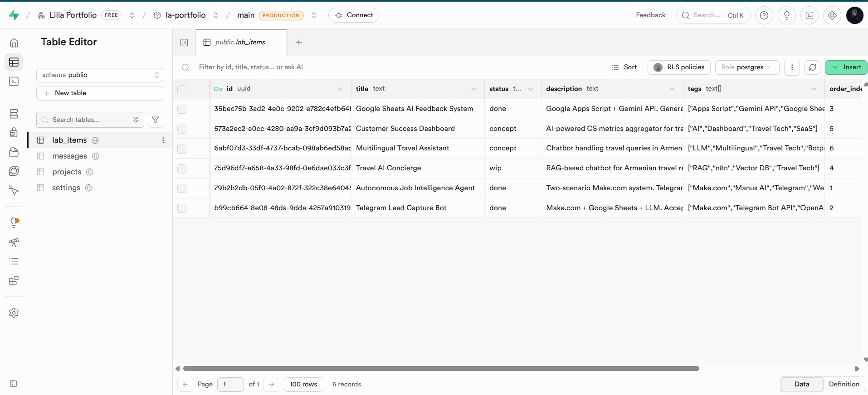Screen dimensions: 868x395
Task: Open the projects table
Action: pyautogui.click(x=67, y=172)
